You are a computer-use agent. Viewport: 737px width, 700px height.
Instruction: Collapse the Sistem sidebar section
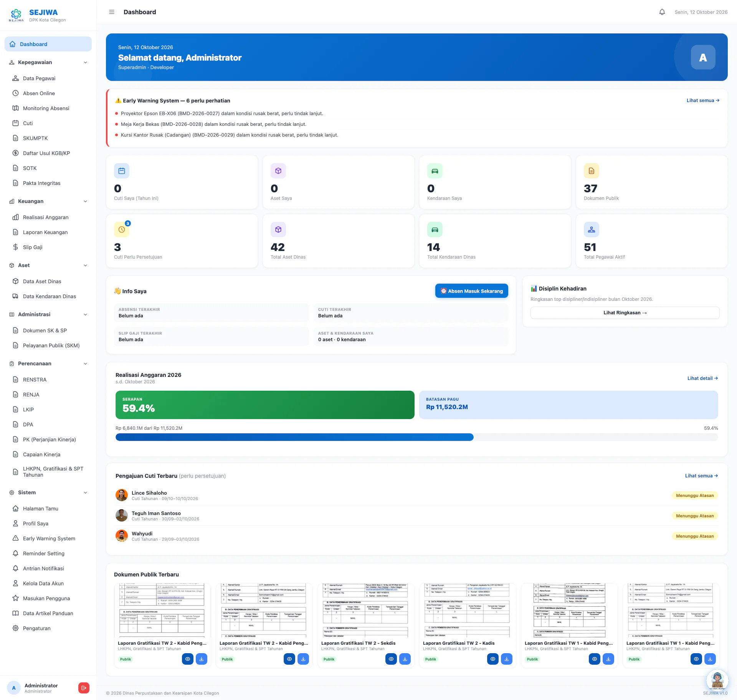pyautogui.click(x=48, y=492)
